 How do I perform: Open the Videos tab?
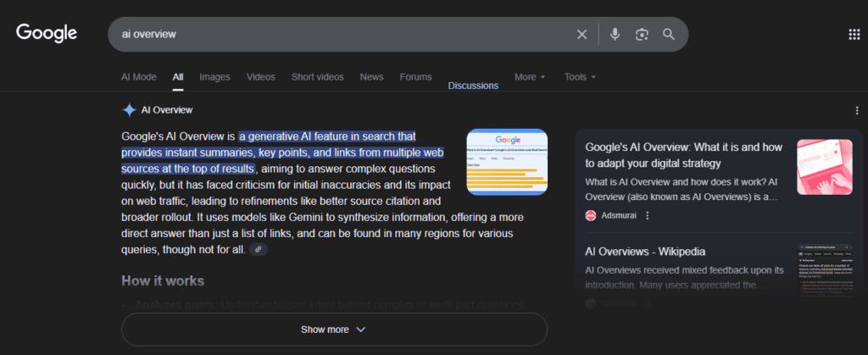coord(261,77)
